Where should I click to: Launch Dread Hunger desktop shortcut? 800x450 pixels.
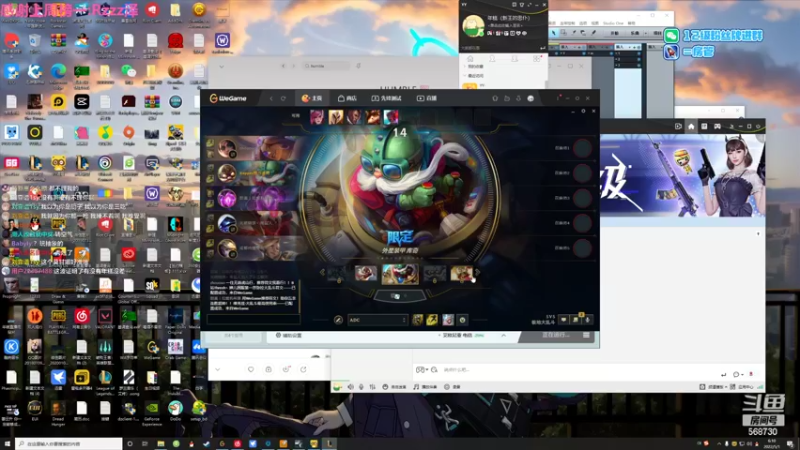point(58,412)
